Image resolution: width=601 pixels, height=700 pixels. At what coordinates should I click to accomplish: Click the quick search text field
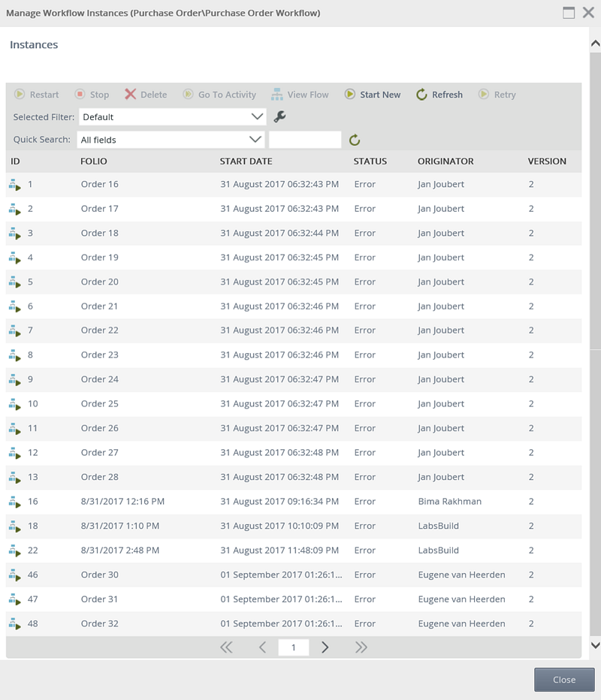pyautogui.click(x=305, y=140)
